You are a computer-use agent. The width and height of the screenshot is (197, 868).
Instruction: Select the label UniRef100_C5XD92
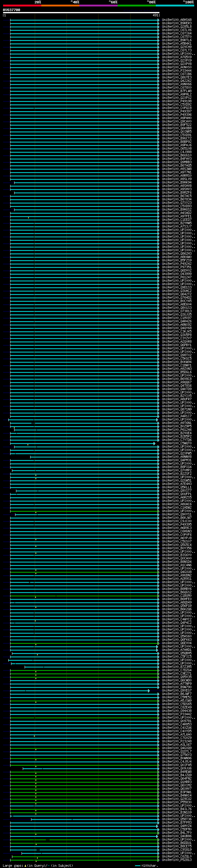pyautogui.click(x=177, y=104)
